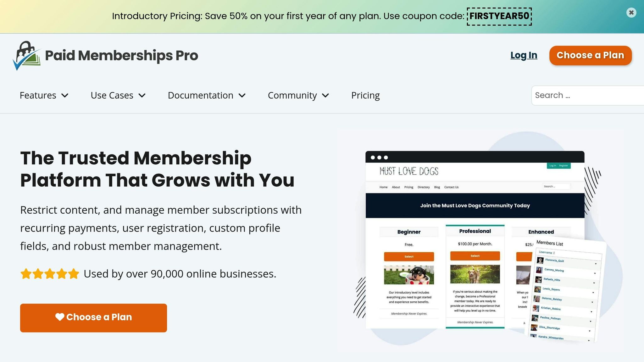Open the Log In link
The width and height of the screenshot is (644, 362).
point(524,55)
